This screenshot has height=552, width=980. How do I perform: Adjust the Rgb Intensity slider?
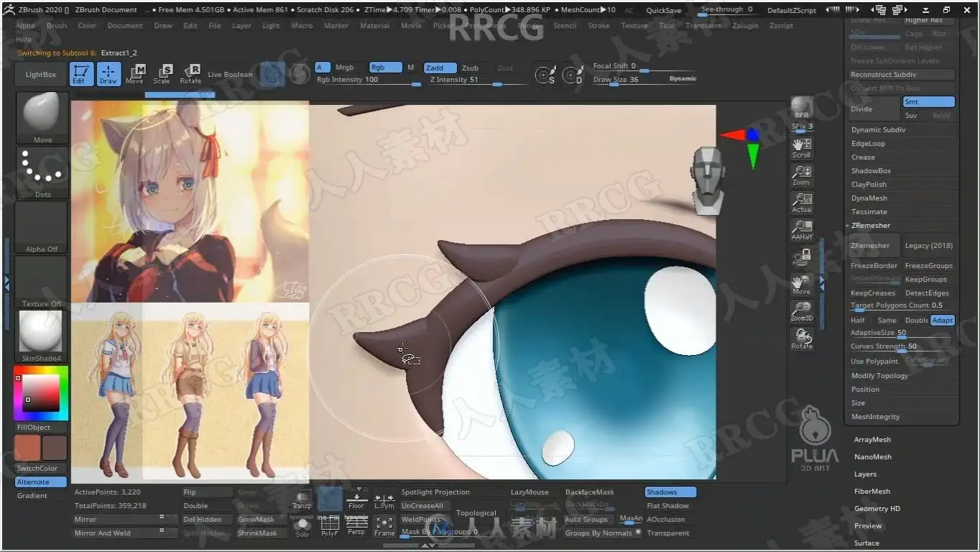tap(369, 80)
